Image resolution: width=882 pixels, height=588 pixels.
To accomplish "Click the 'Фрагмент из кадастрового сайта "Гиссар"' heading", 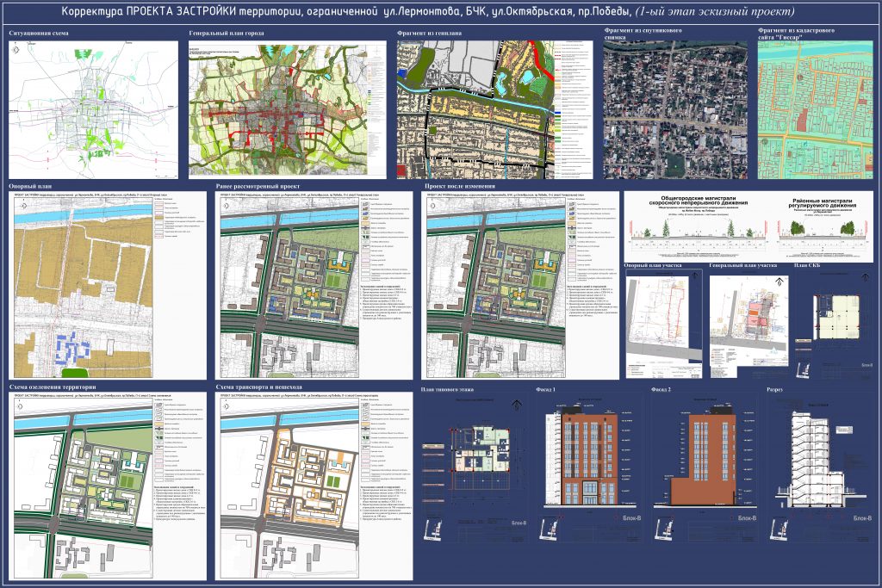I will coord(796,34).
